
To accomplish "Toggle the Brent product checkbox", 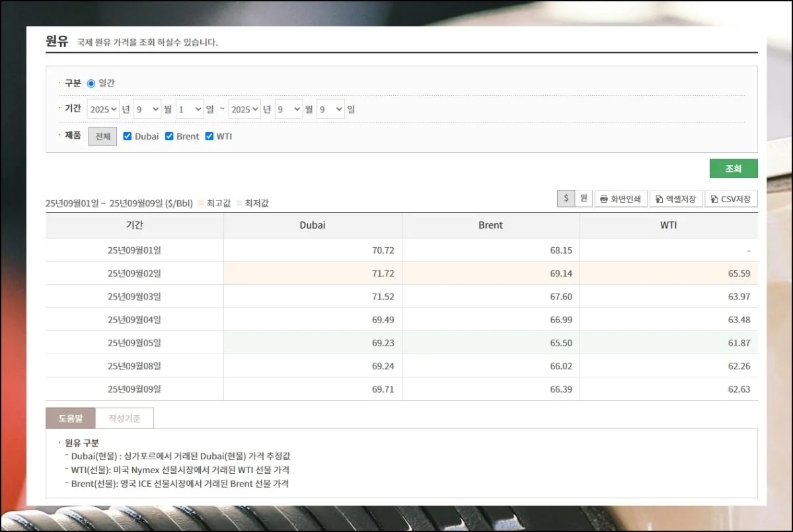I will tap(169, 136).
